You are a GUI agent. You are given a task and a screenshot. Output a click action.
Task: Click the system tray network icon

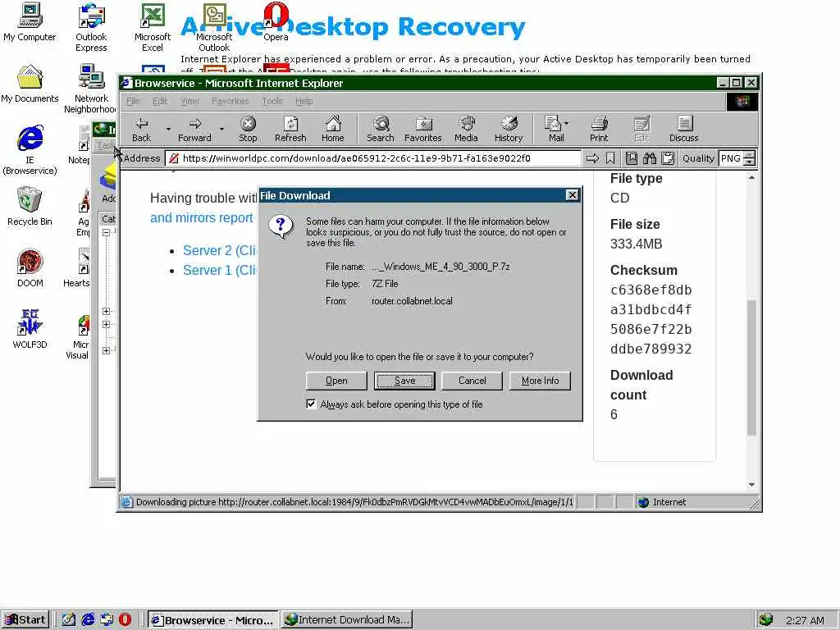766,620
